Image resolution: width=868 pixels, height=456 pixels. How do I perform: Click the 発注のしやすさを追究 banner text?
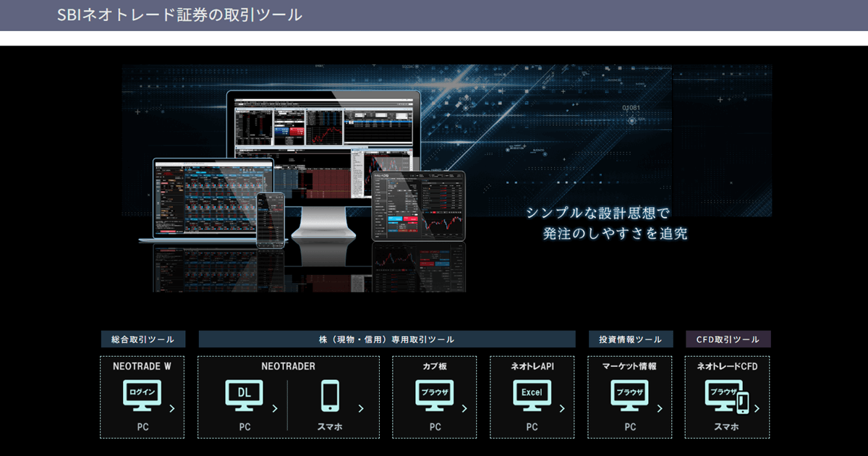tap(615, 234)
